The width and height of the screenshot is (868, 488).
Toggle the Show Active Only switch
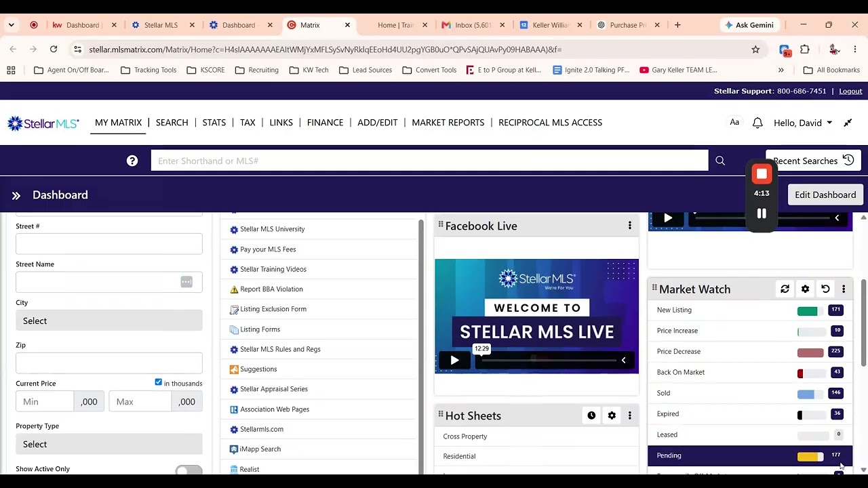tap(189, 470)
